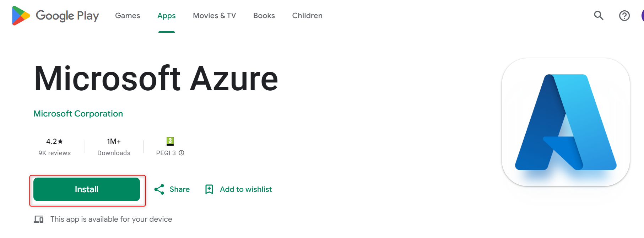
Task: Open the search magnifier icon
Action: click(x=599, y=16)
